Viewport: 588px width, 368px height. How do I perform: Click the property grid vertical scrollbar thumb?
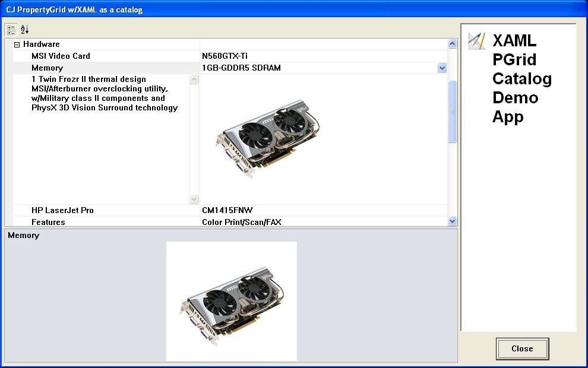pyautogui.click(x=452, y=112)
